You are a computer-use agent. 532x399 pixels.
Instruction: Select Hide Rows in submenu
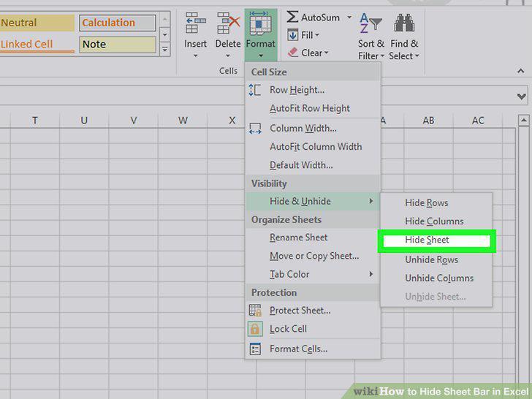coord(436,203)
